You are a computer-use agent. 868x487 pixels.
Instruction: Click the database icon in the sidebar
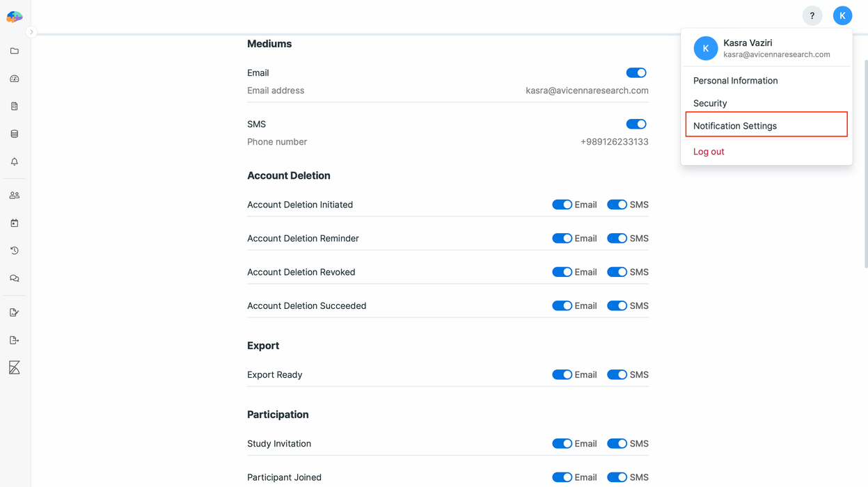14,134
